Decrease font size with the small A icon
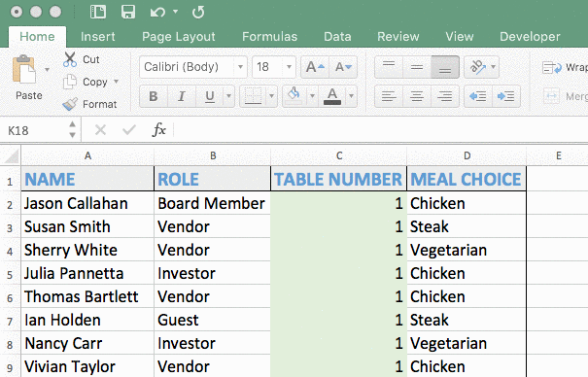The width and height of the screenshot is (588, 377). coord(343,67)
